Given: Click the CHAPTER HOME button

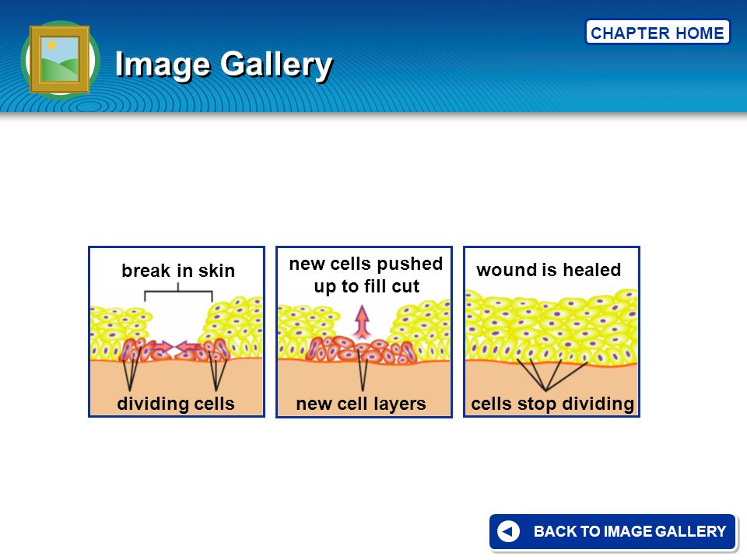Looking at the screenshot, I should (658, 33).
